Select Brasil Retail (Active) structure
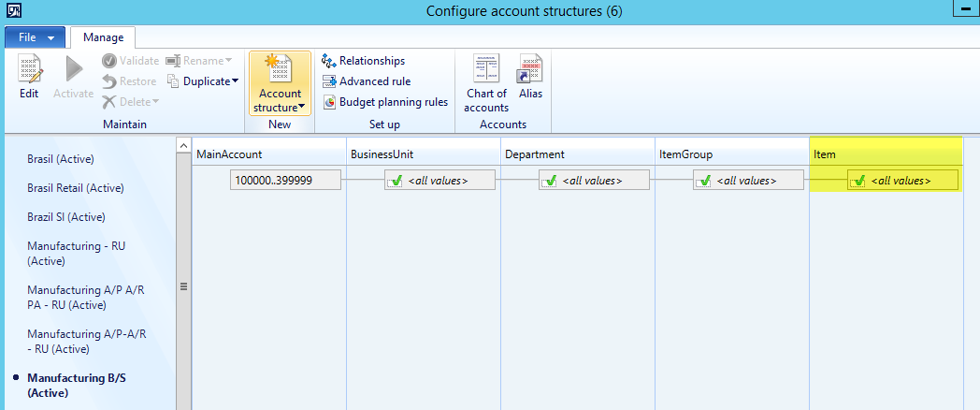Viewport: 980px width, 410px height. (76, 188)
